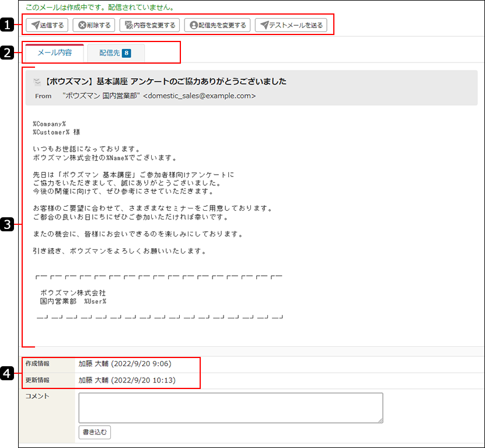This screenshot has height=448, width=485.
Task: Click the line starting 先日は「ボウズマン 基本講座」
Action: point(134,175)
